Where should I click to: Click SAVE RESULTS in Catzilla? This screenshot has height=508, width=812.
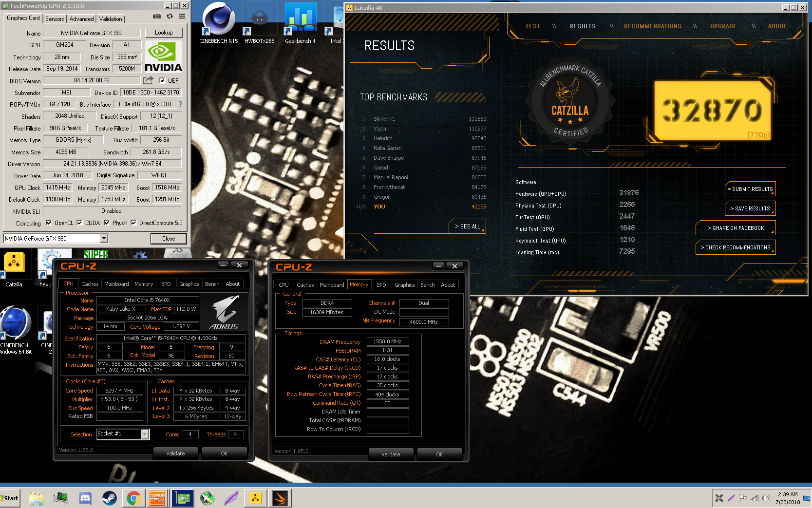point(750,208)
